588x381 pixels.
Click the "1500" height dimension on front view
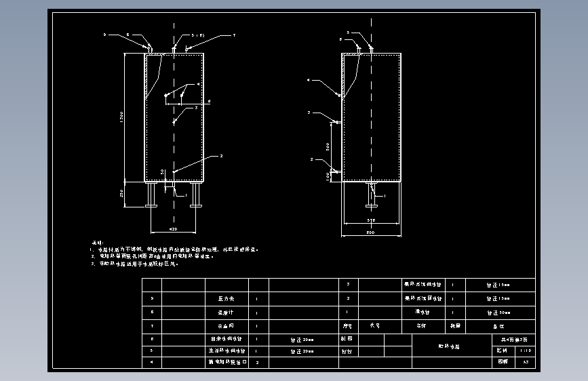121,117
